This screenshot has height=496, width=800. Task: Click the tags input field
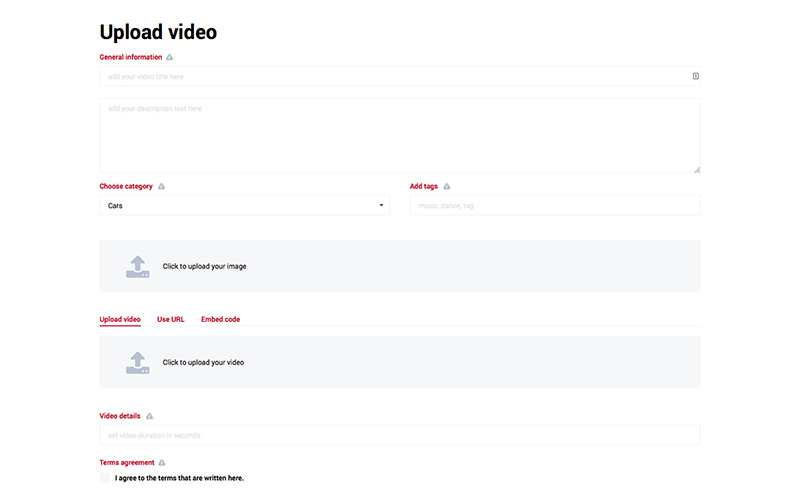[x=555, y=205]
